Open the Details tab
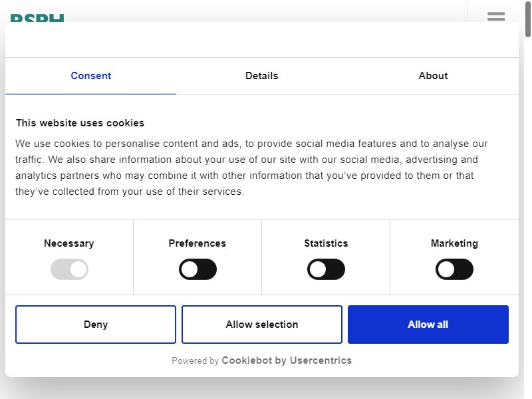 pyautogui.click(x=261, y=76)
